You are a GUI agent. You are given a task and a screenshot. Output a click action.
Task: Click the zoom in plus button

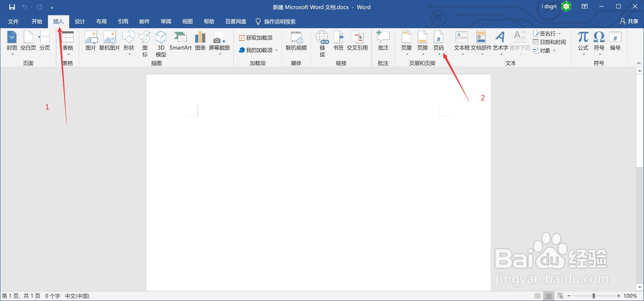(619, 296)
